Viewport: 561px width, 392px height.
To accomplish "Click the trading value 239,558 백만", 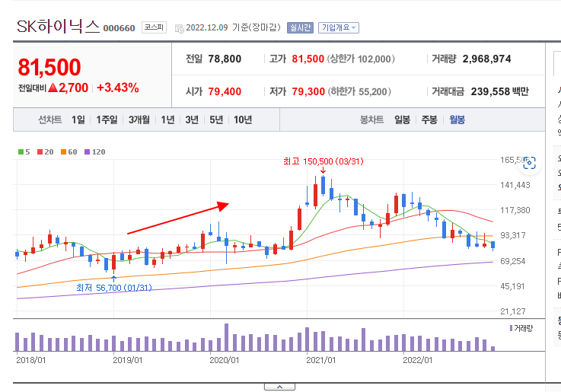I will [x=499, y=91].
